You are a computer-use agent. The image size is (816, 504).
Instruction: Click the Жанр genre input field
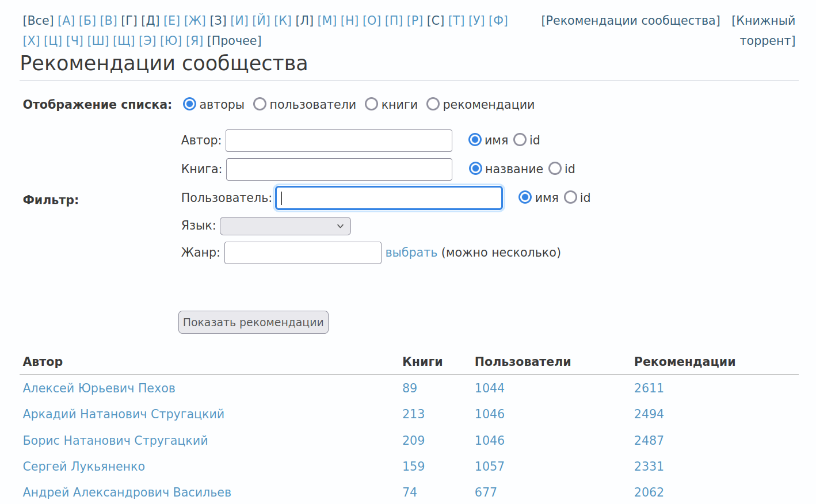click(x=303, y=253)
